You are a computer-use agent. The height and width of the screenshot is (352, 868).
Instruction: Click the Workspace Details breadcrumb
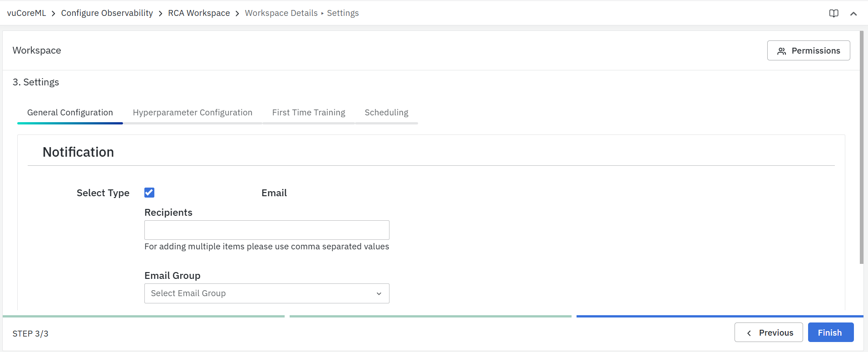pyautogui.click(x=281, y=13)
